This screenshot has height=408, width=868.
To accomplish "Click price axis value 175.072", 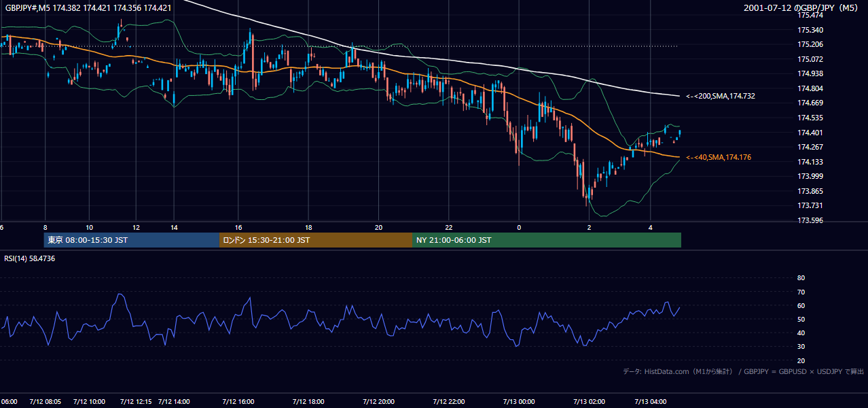I will tap(810, 59).
